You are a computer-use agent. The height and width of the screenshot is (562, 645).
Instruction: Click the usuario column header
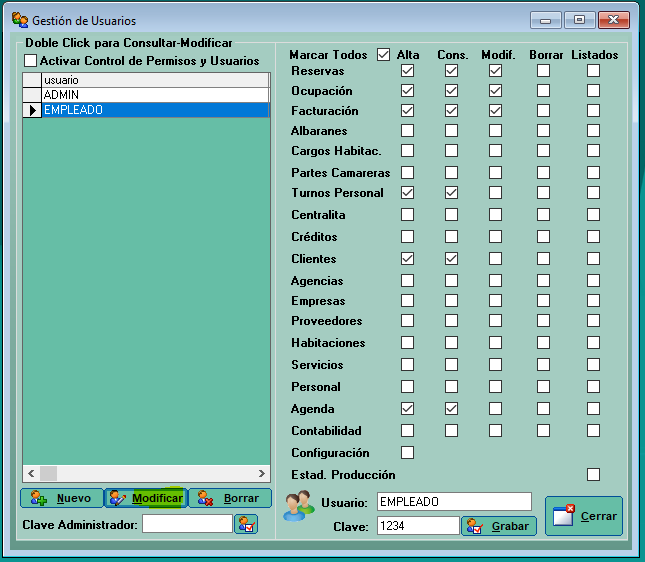(x=155, y=80)
